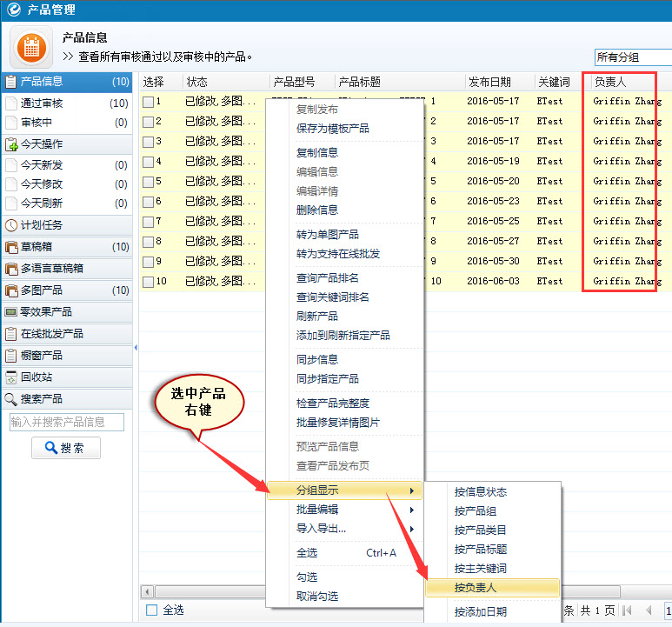Enable the 全选 checkbox at bottom
The image size is (672, 627).
(x=152, y=610)
